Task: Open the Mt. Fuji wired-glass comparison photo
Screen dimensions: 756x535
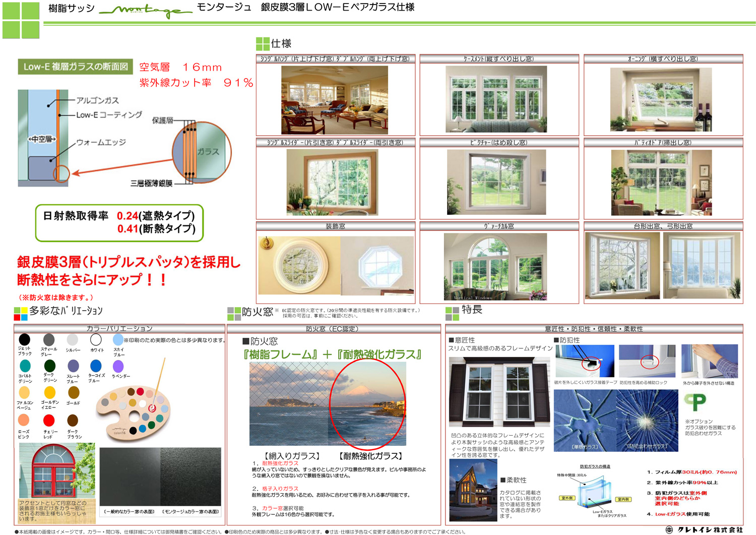Action: 328,404
